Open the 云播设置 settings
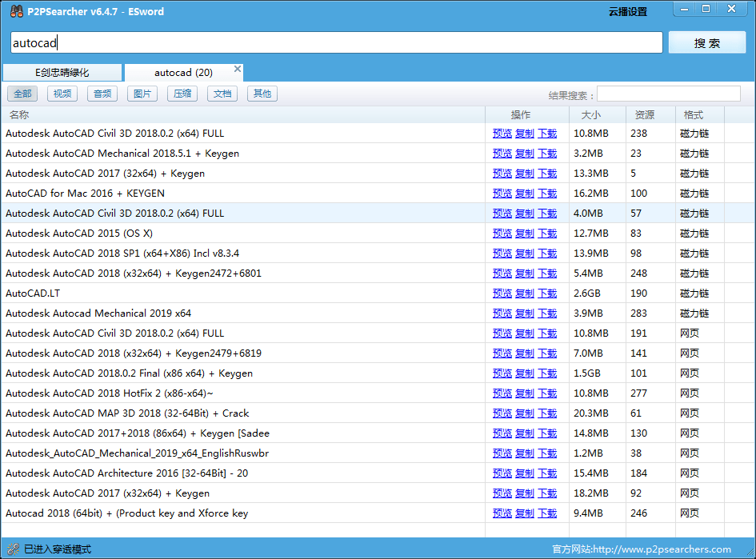Screen dimensions: 756x559 pos(628,11)
